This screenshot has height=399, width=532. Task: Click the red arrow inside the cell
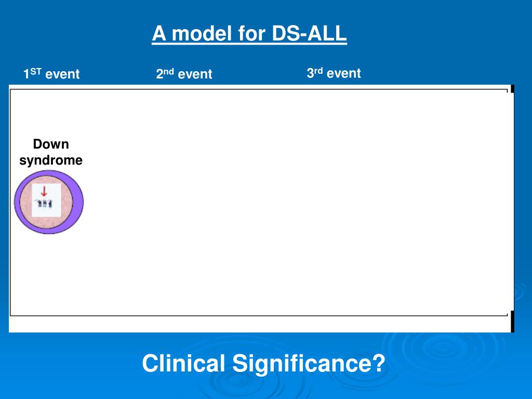click(44, 191)
